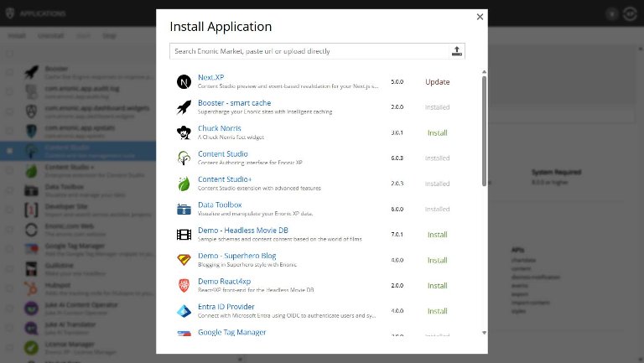Viewport: 644px width, 363px height.
Task: Check the Data Toolbox row checkbox in background
Action: point(10,190)
